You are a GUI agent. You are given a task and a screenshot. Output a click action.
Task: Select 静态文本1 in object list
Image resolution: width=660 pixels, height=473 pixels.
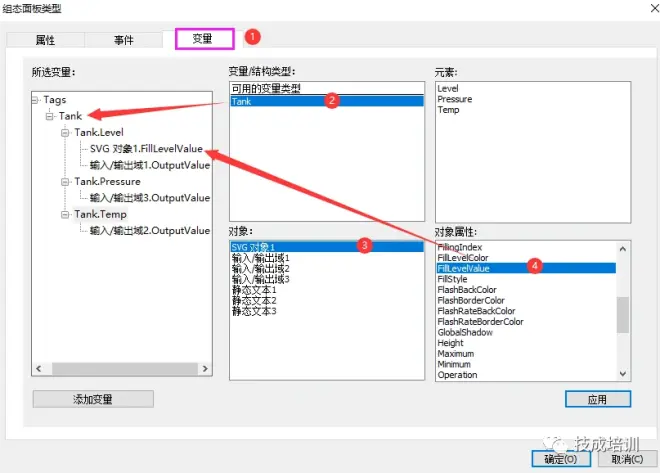[254, 290]
